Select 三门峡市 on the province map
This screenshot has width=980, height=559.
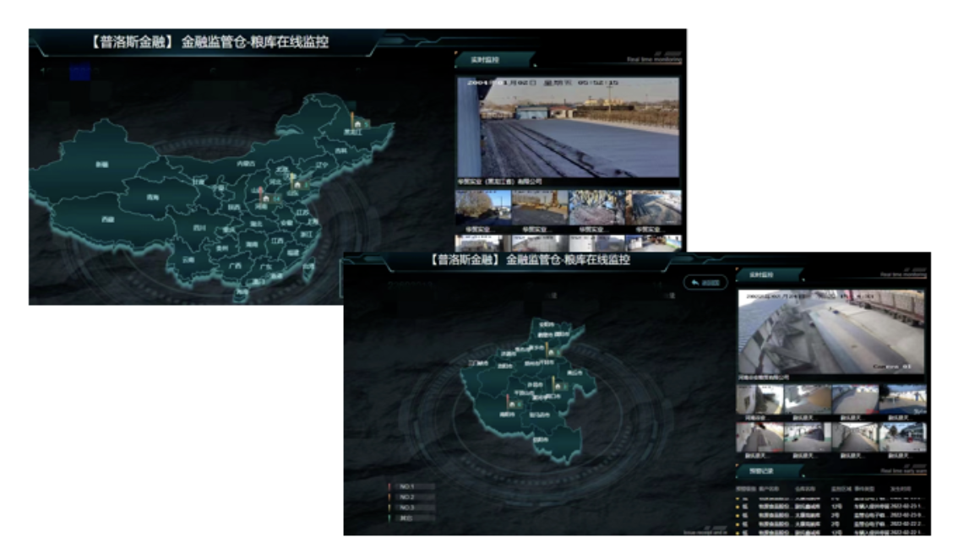tap(479, 363)
